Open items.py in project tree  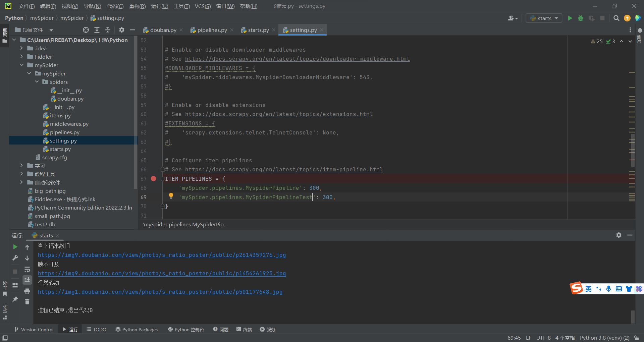pyautogui.click(x=60, y=115)
